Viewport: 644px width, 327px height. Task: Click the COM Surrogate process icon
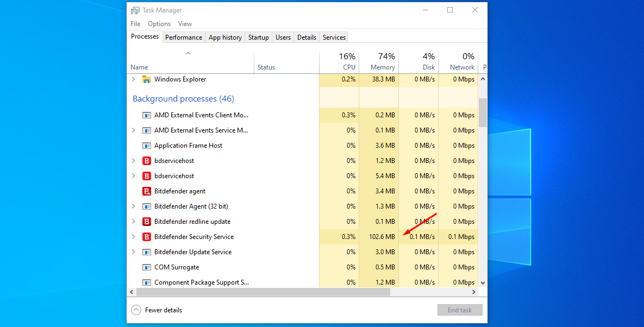(x=147, y=267)
